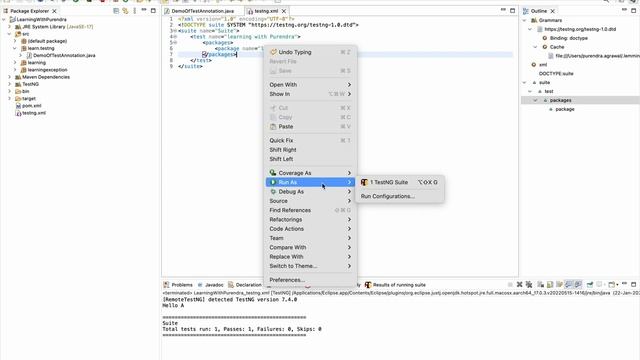Click the Maven Dependencies library icon
This screenshot has width=640, height=360.
click(18, 77)
